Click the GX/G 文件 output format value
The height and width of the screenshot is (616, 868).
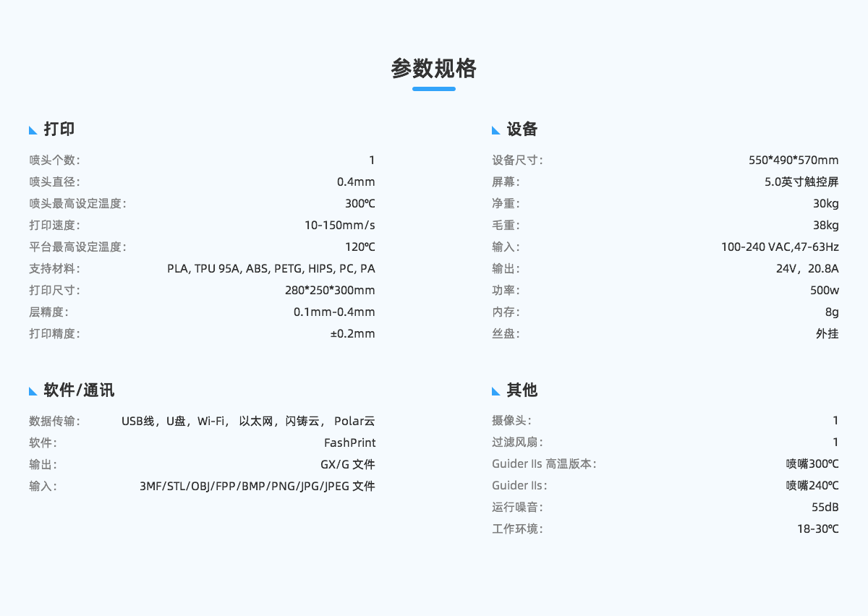click(348, 464)
